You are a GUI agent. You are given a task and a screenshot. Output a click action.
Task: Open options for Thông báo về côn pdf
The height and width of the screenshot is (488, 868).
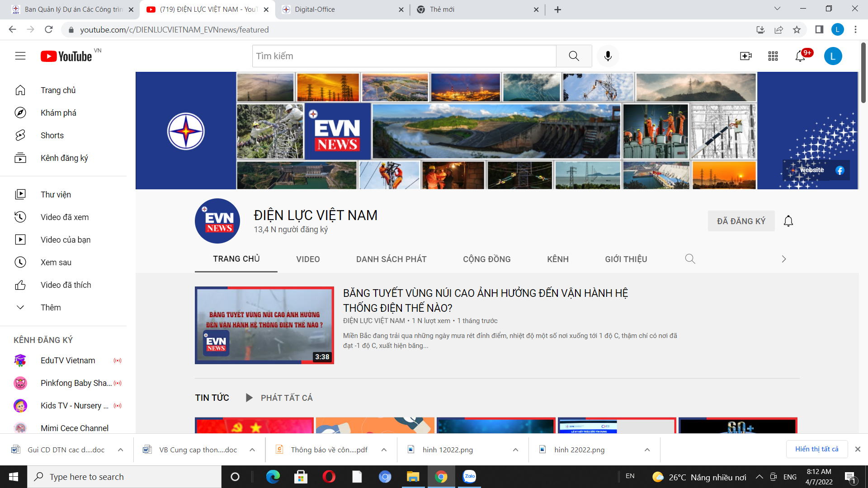pos(384,450)
